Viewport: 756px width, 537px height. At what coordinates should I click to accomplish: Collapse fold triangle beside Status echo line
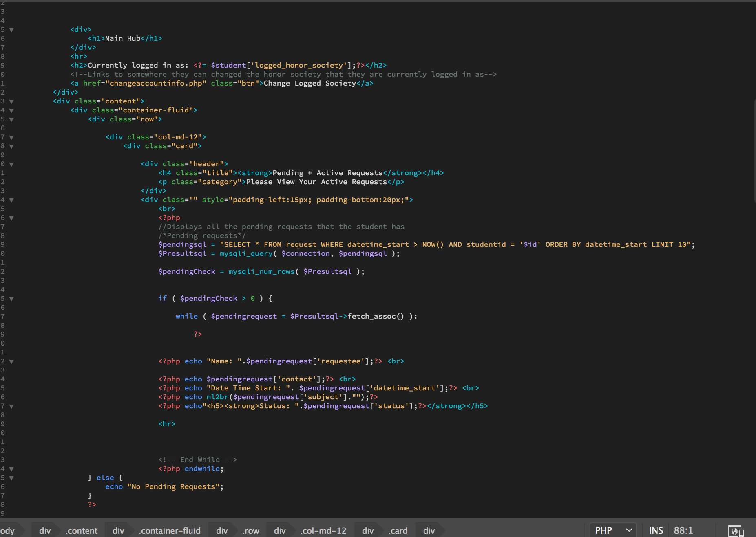(11, 406)
